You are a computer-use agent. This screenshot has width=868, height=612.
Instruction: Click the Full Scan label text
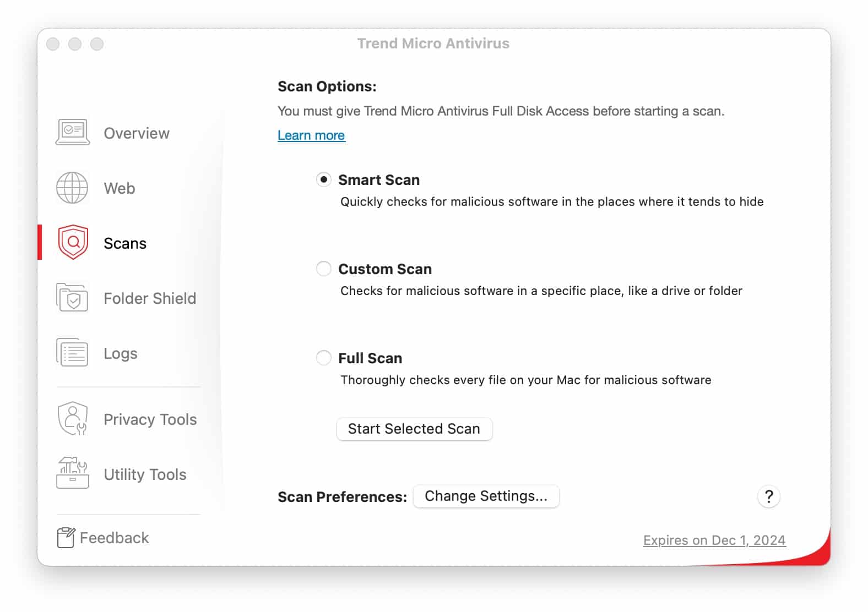[x=370, y=358]
